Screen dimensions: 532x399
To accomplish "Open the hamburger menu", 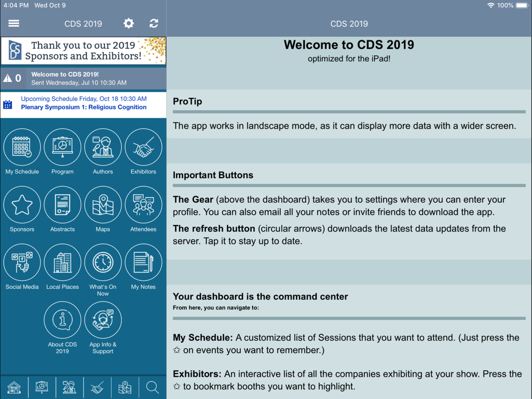I will 14,23.
